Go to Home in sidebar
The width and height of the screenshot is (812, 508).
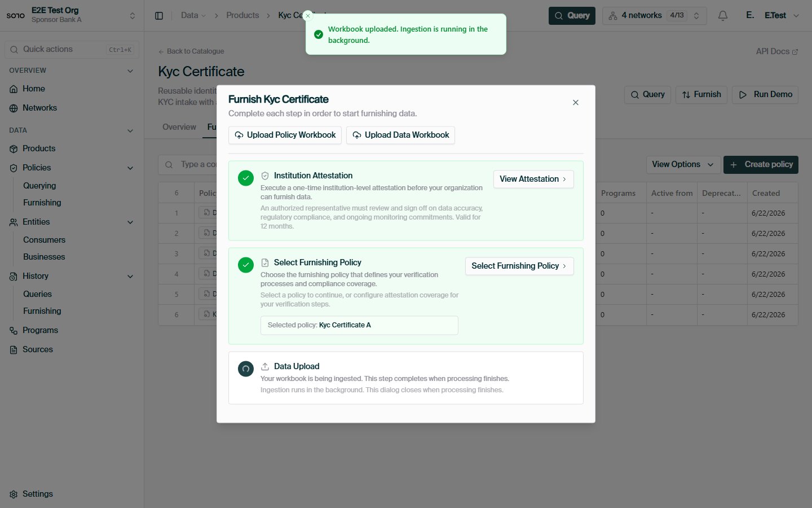(x=34, y=89)
